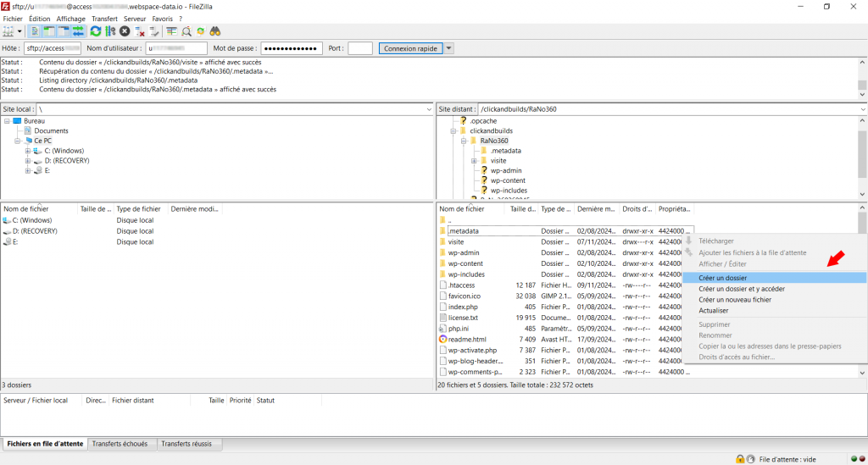Click the process queue settings icon
This screenshot has width=868, height=465.
pos(110,31)
